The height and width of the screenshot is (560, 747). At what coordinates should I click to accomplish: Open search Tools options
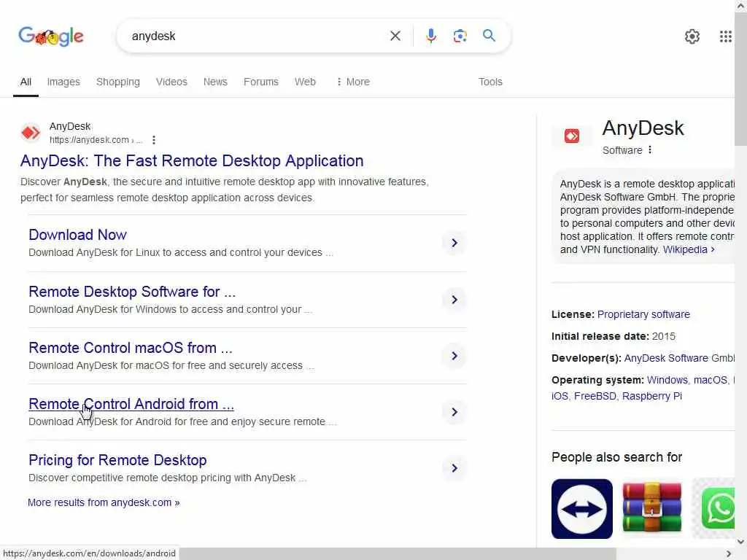coord(490,82)
